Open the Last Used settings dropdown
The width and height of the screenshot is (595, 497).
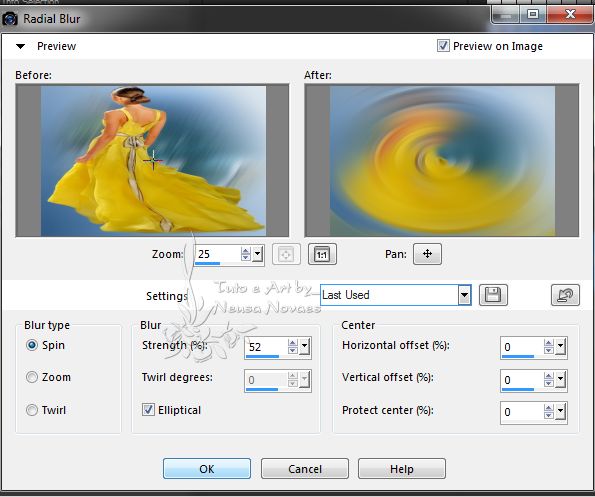coord(464,295)
